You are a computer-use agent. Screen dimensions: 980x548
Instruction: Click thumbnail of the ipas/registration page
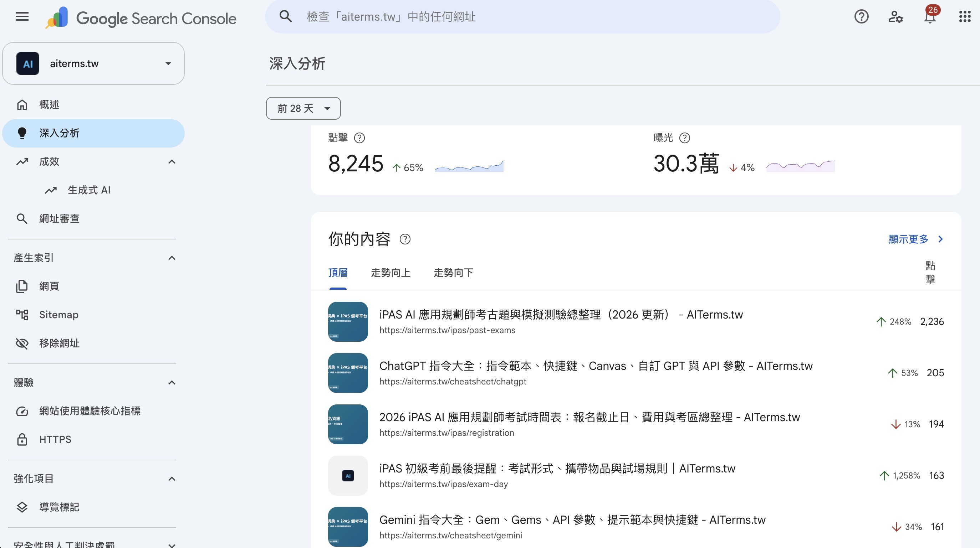point(348,424)
